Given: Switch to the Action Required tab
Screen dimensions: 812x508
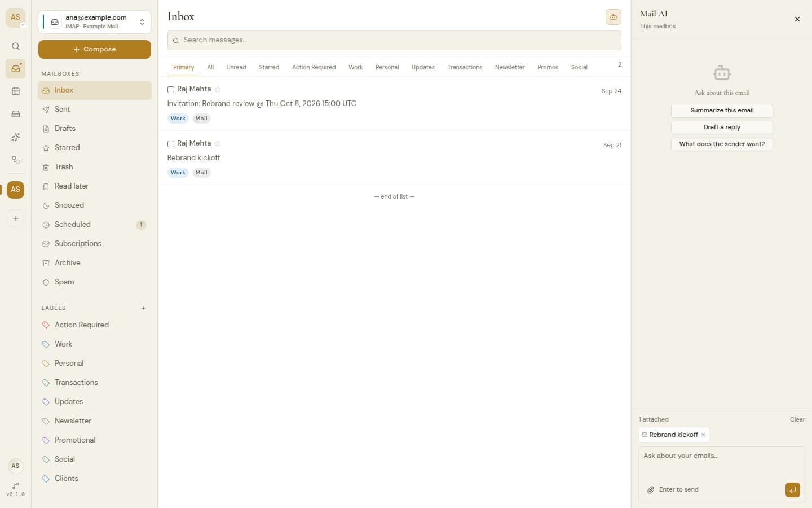Looking at the screenshot, I should [x=314, y=67].
